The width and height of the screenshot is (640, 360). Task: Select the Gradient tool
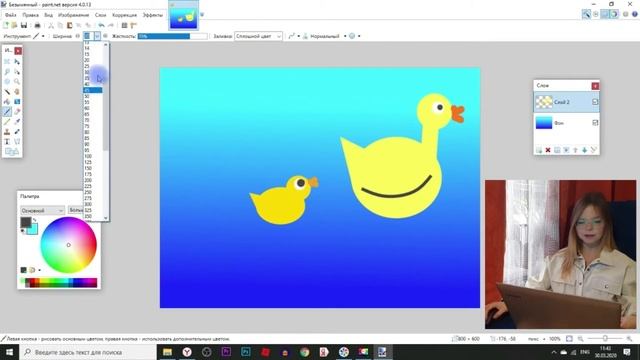[17, 102]
